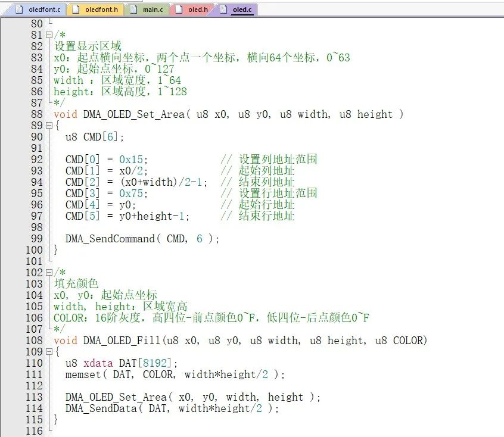
Task: Collapse the comment block at line 102
Action: tap(49, 273)
